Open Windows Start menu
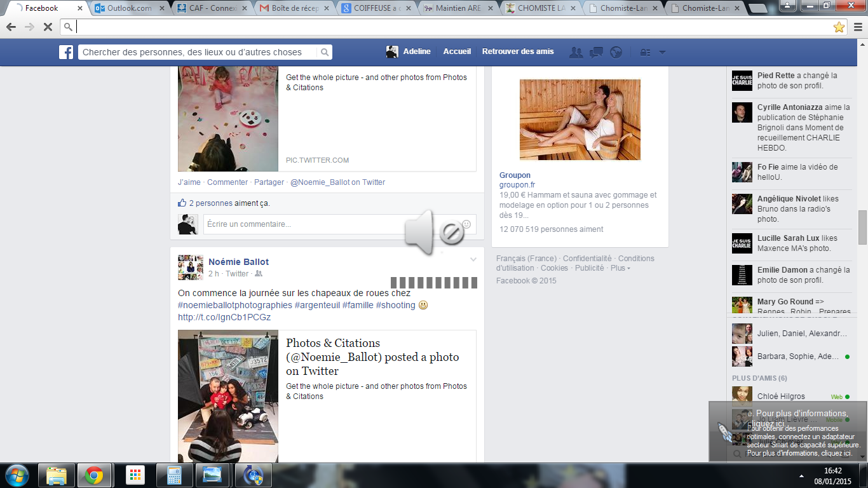The width and height of the screenshot is (868, 488). coord(17,475)
